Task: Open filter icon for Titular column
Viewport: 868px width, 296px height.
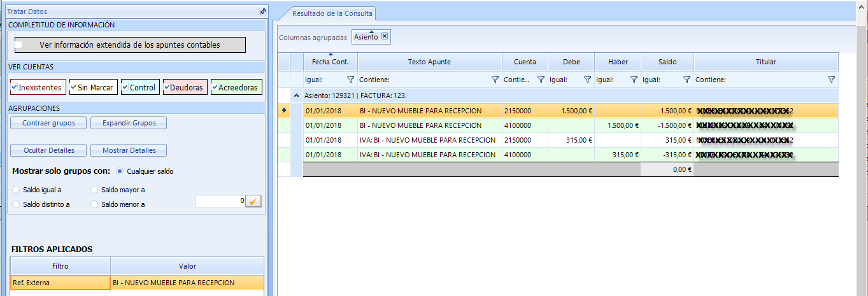Action: [x=831, y=80]
